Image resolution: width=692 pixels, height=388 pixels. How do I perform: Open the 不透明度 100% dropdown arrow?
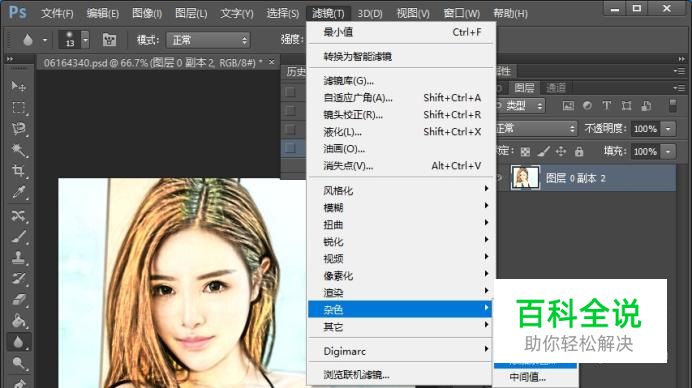click(668, 129)
